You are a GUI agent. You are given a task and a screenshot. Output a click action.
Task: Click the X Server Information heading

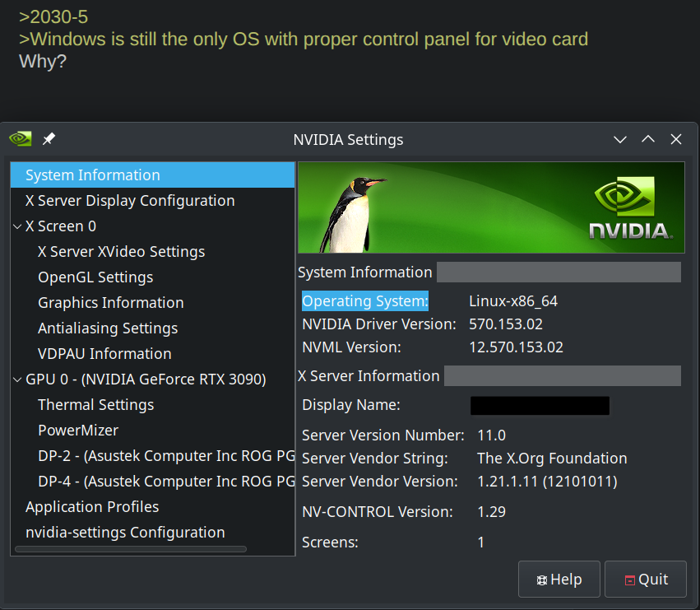[369, 376]
